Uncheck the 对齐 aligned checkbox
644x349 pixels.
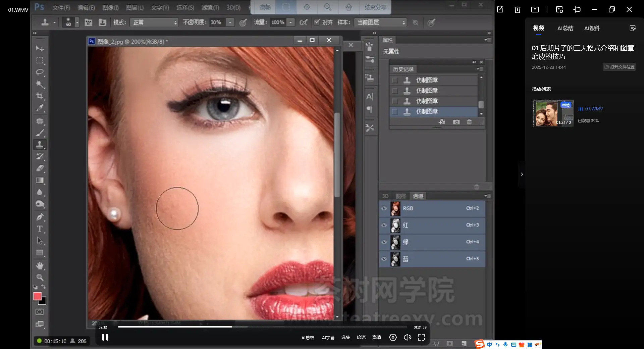coord(317,22)
